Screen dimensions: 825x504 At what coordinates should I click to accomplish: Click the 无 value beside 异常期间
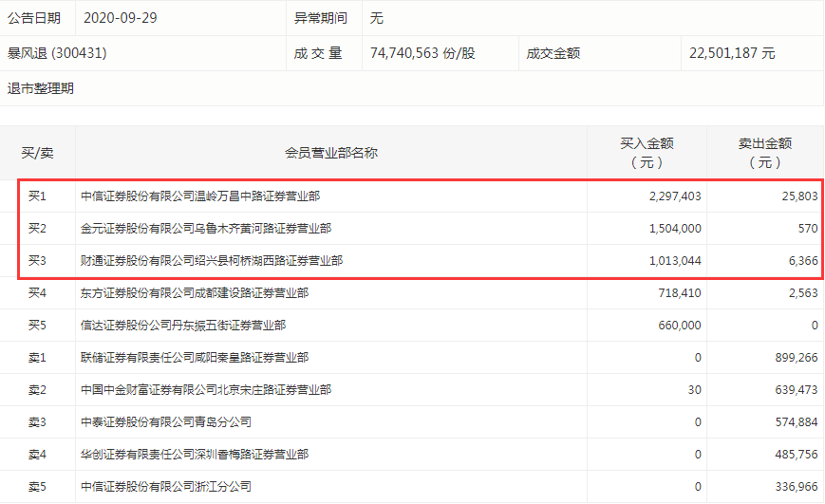coord(376,18)
